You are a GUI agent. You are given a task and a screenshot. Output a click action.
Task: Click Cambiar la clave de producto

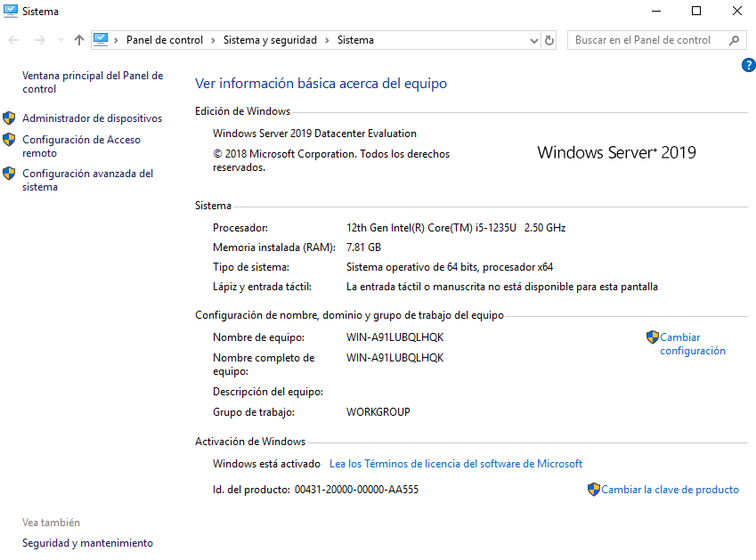pos(670,490)
